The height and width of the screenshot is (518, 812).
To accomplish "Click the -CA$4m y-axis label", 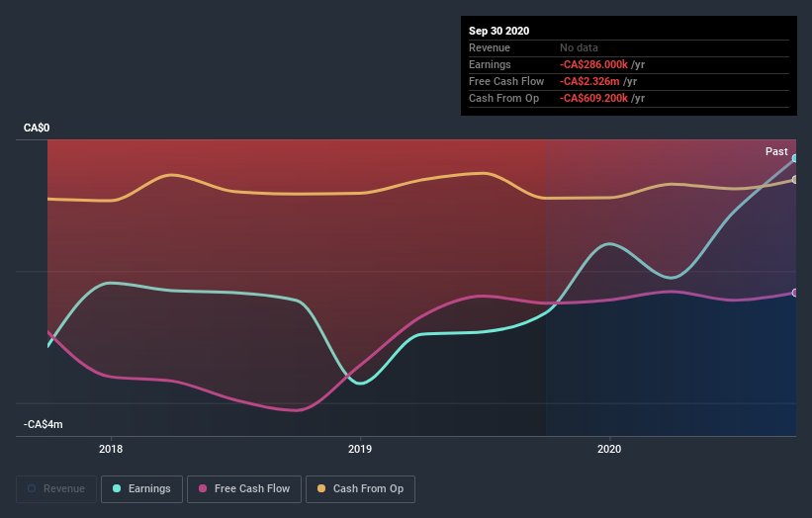I will [43, 424].
